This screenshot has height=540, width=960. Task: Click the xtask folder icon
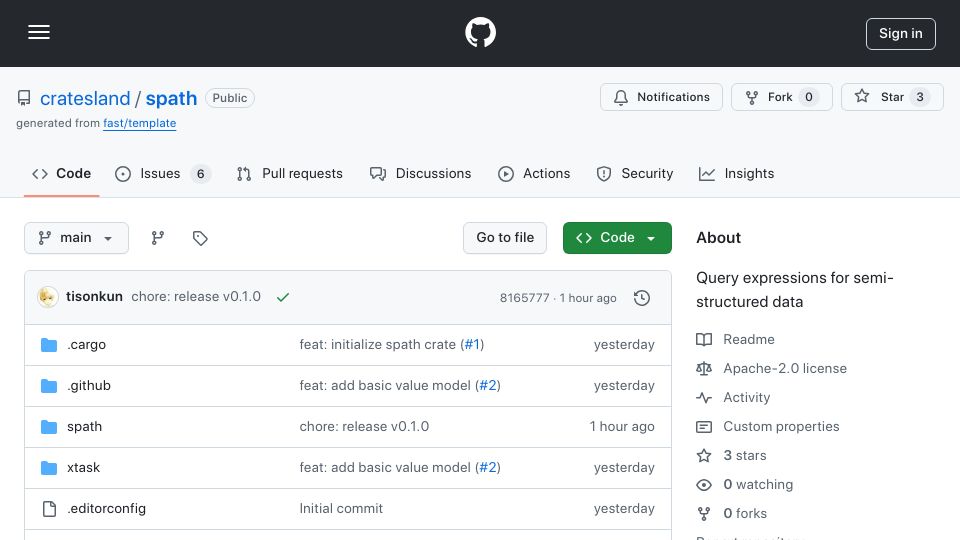click(x=49, y=468)
